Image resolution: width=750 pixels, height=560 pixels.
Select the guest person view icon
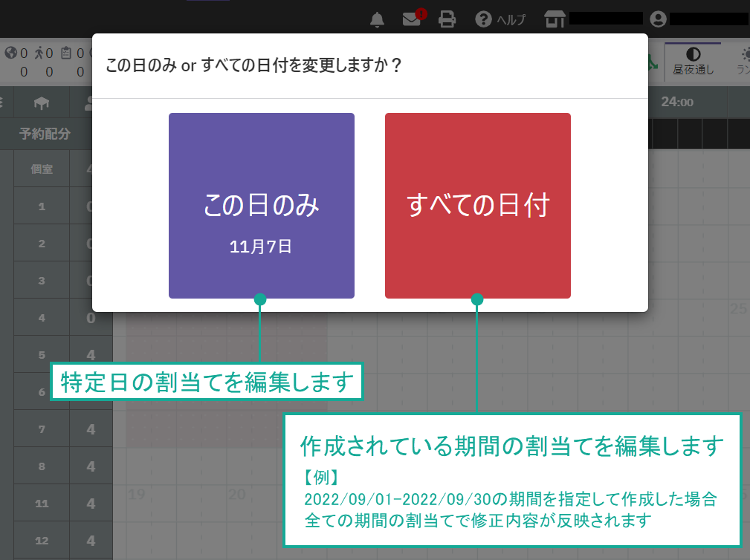pyautogui.click(x=88, y=103)
